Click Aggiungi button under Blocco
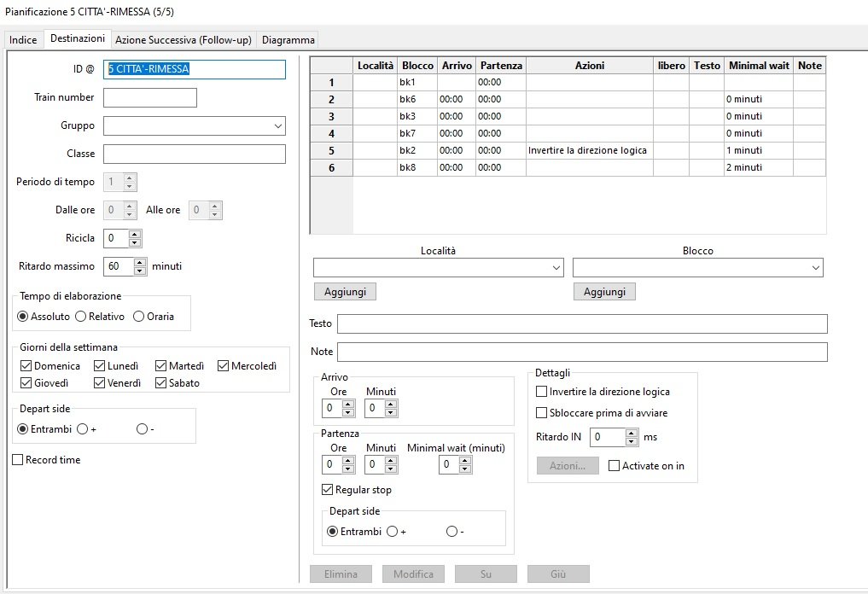868x594 pixels. click(603, 292)
